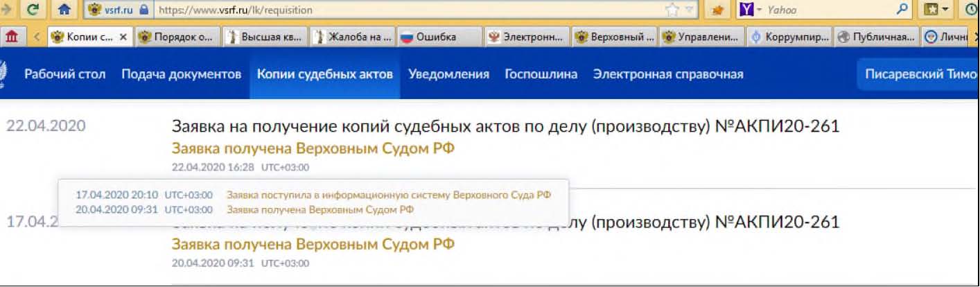Click the Yahoo search magnifier icon
The width and height of the screenshot is (980, 287).
902,10
